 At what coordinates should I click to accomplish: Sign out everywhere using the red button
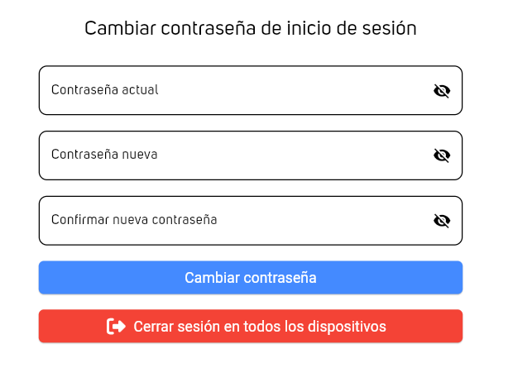pyautogui.click(x=250, y=327)
